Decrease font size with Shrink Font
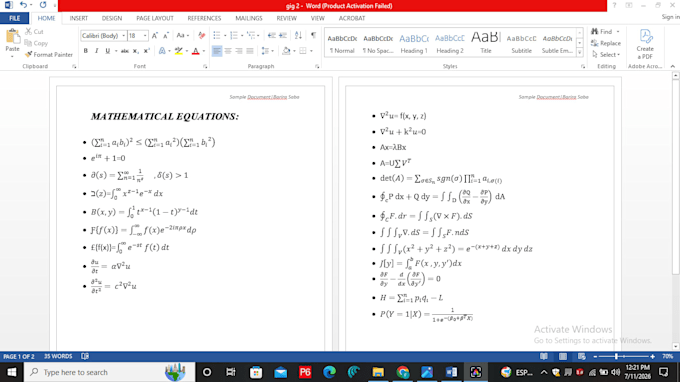The height and width of the screenshot is (382, 680). point(166,36)
